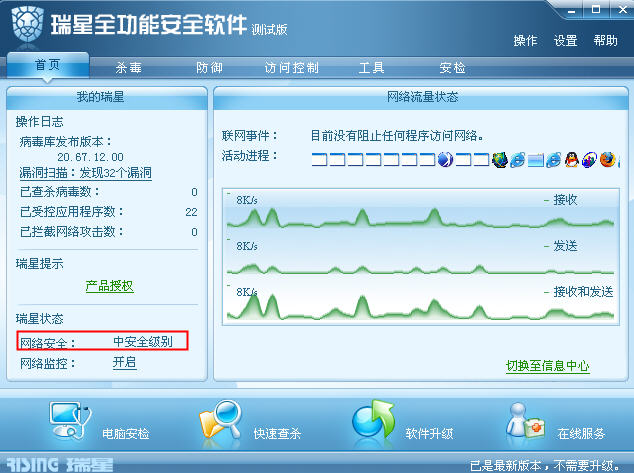The image size is (634, 473).
Task: Click the Rising lion shield logo
Action: 27,25
